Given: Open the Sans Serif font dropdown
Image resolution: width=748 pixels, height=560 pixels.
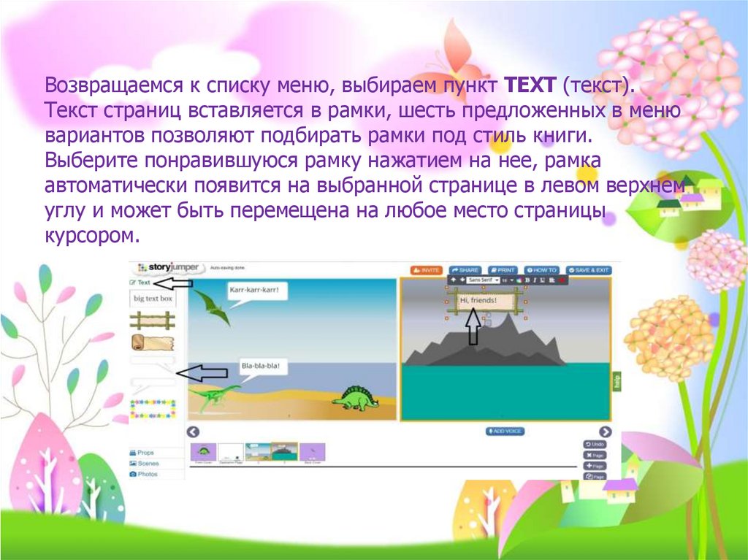Looking at the screenshot, I should click(484, 280).
